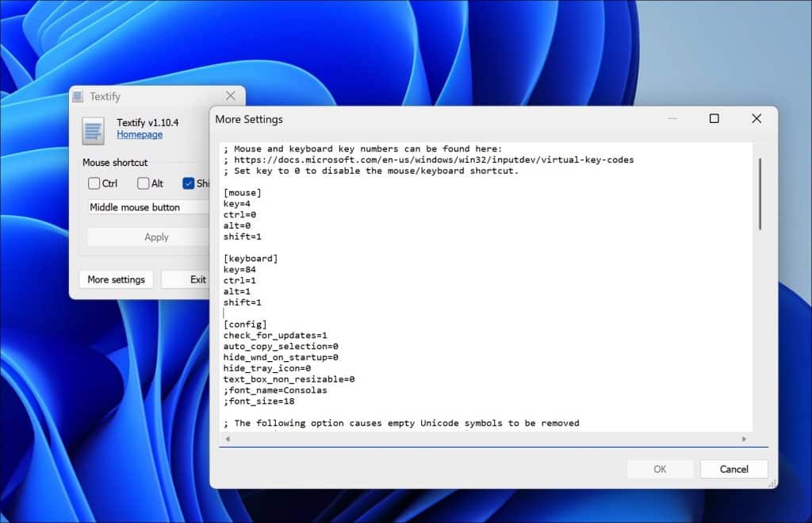The image size is (812, 523).
Task: Enable the Alt checkbox
Action: [143, 183]
